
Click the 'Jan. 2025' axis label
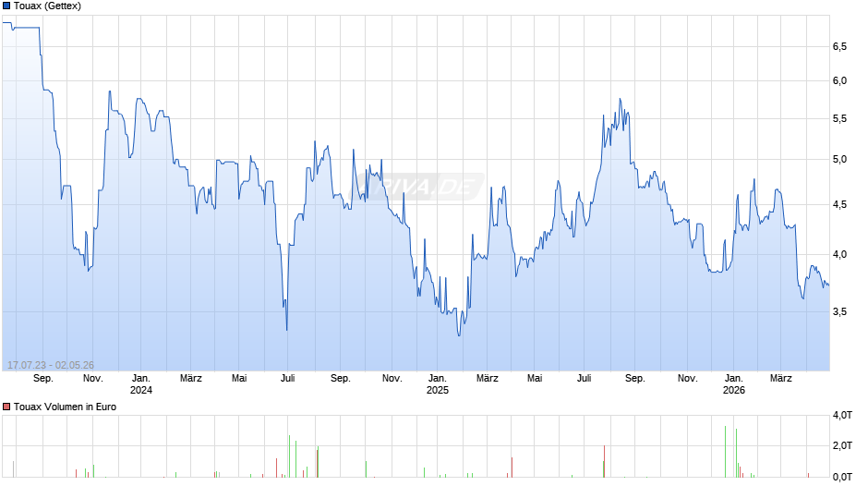438,384
